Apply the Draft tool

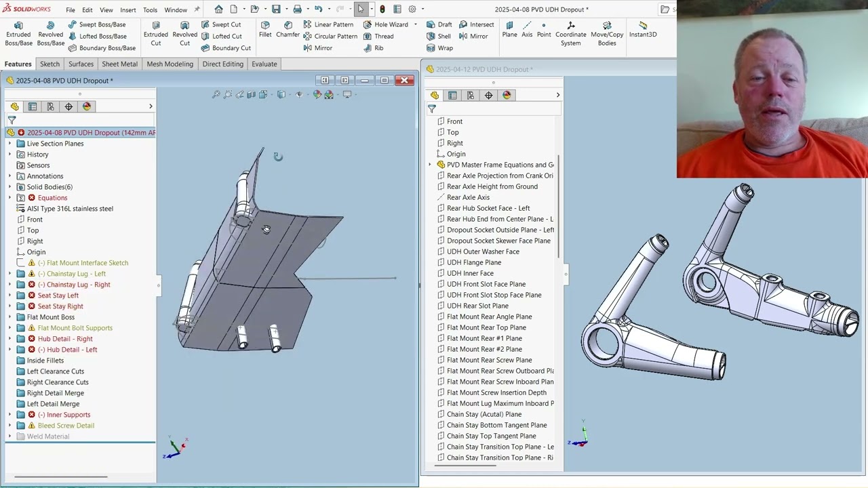click(x=439, y=24)
